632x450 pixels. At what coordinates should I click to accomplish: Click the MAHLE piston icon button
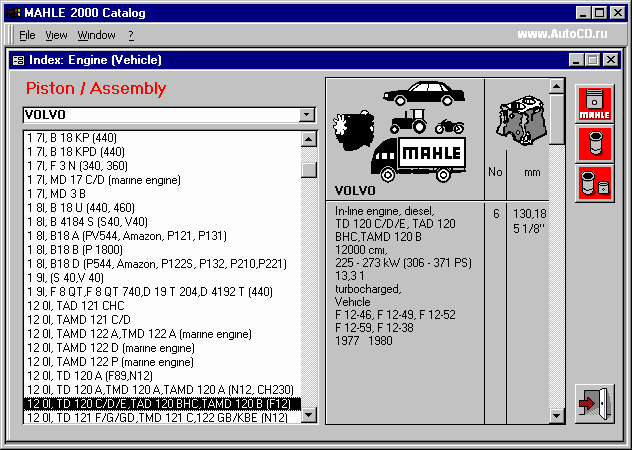tap(595, 104)
